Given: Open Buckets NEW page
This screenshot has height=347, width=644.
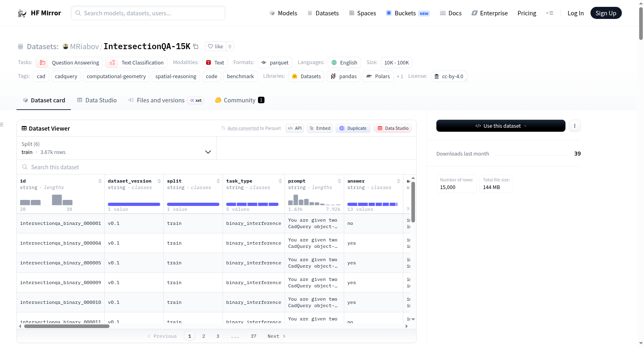Looking at the screenshot, I should [408, 13].
